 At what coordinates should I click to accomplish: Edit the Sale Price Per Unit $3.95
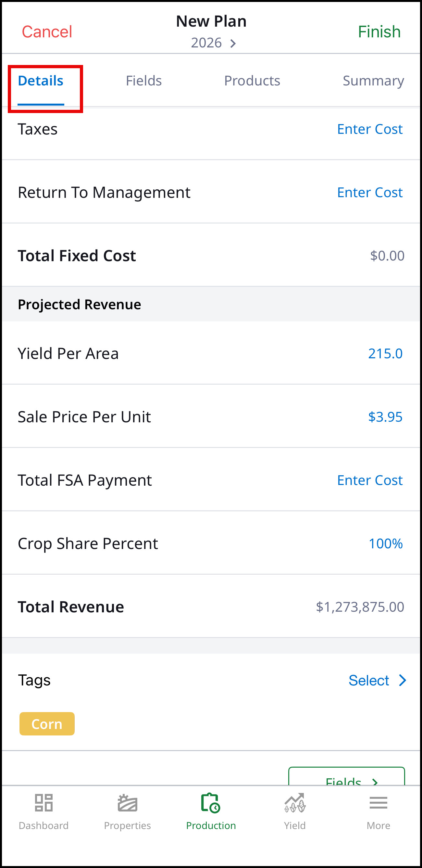coord(385,417)
